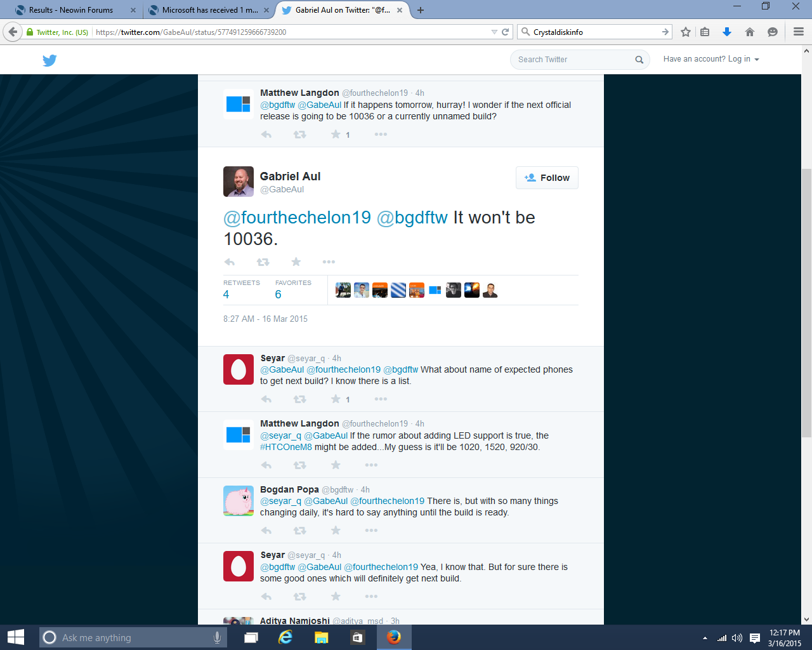Viewport: 812px width, 650px height.
Task: Open more options on Bogdan Popa's tweet
Action: tap(371, 531)
